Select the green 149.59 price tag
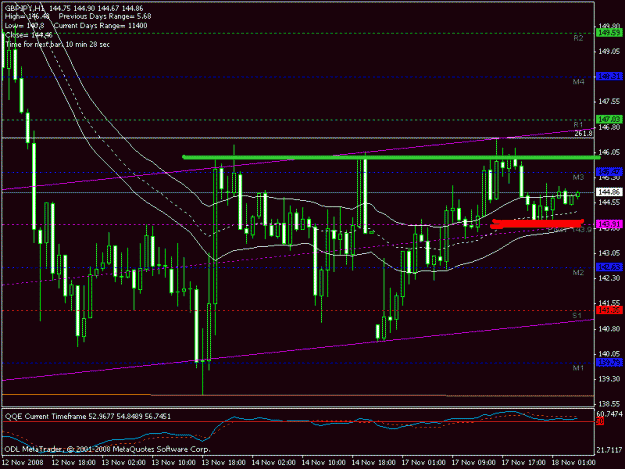Viewport: 625px width, 469px height. 609,33
